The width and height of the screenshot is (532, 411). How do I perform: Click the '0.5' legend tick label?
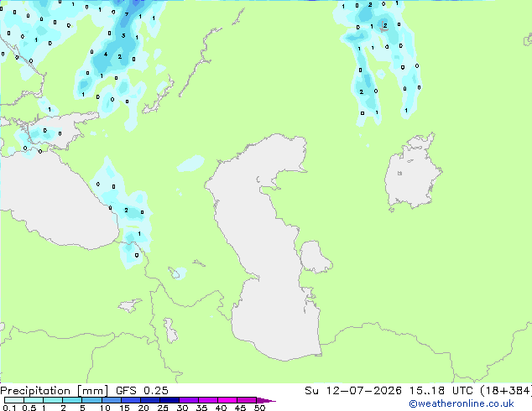click(29, 408)
